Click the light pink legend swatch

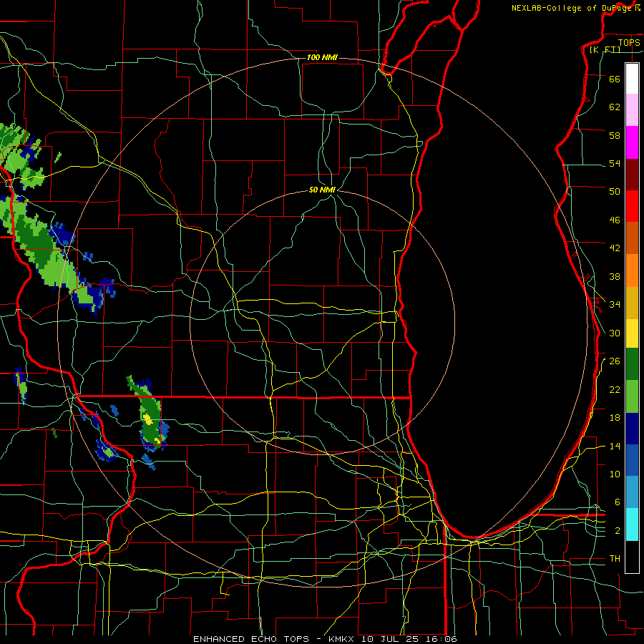click(x=632, y=110)
